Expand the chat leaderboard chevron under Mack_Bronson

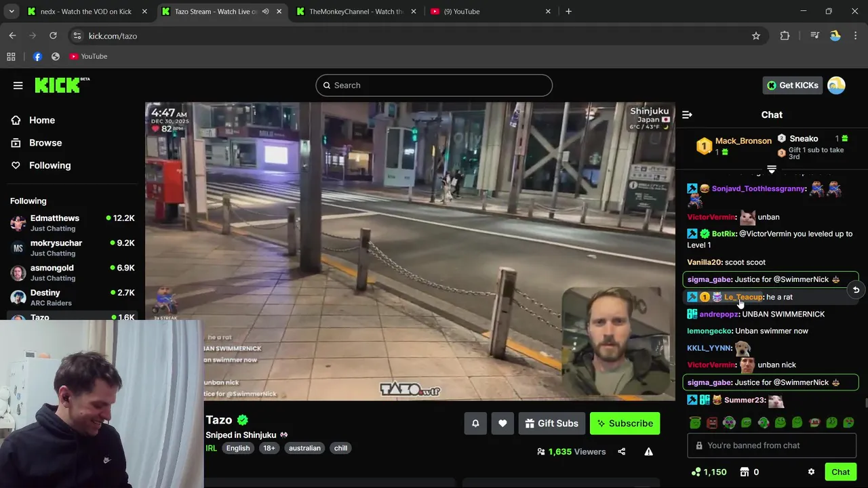pyautogui.click(x=771, y=169)
